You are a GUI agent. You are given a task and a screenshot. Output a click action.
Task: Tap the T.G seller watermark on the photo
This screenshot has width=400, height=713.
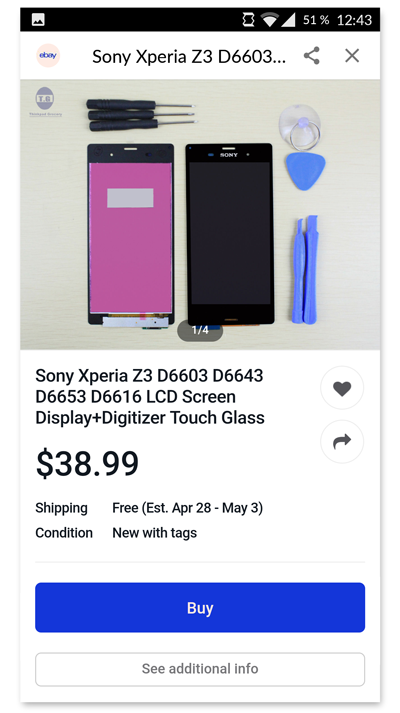[45, 101]
